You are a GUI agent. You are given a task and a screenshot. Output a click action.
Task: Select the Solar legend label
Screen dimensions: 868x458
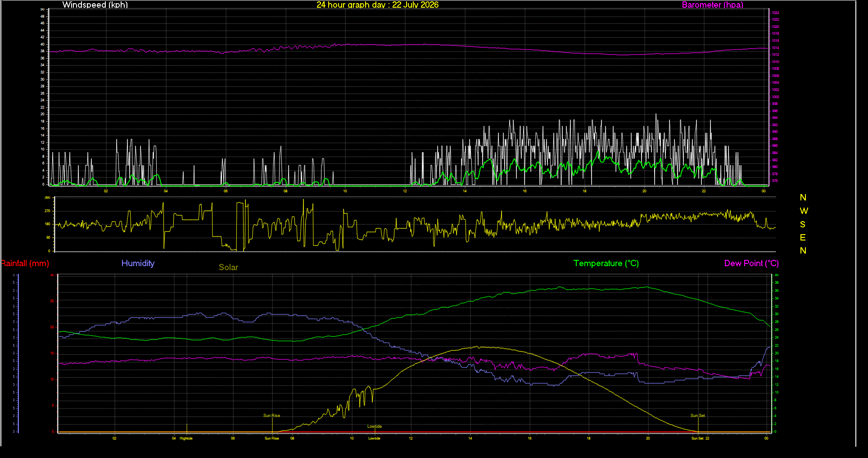(x=228, y=268)
